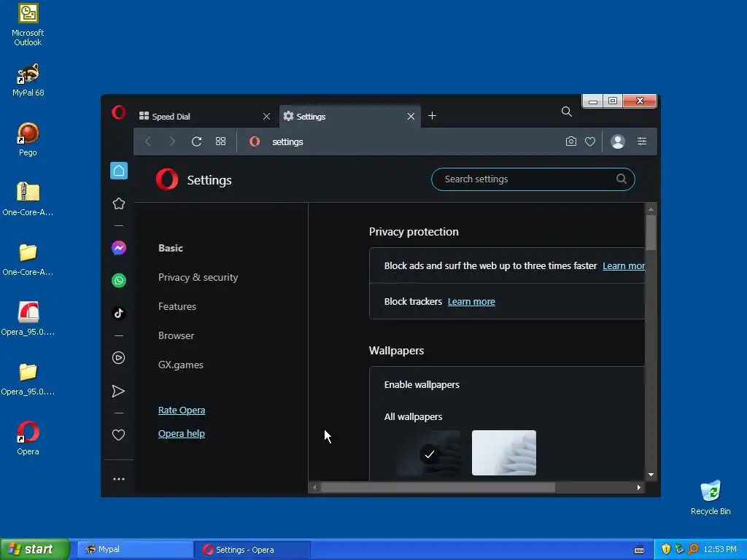The width and height of the screenshot is (747, 560).
Task: Follow the Rate Opera link
Action: click(182, 410)
